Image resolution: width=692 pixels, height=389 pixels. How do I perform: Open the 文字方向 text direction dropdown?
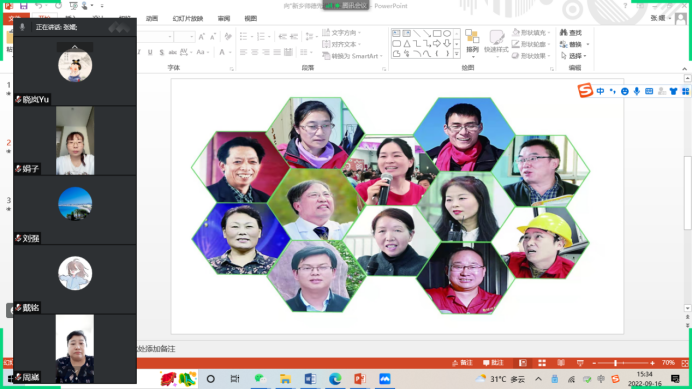pos(342,33)
